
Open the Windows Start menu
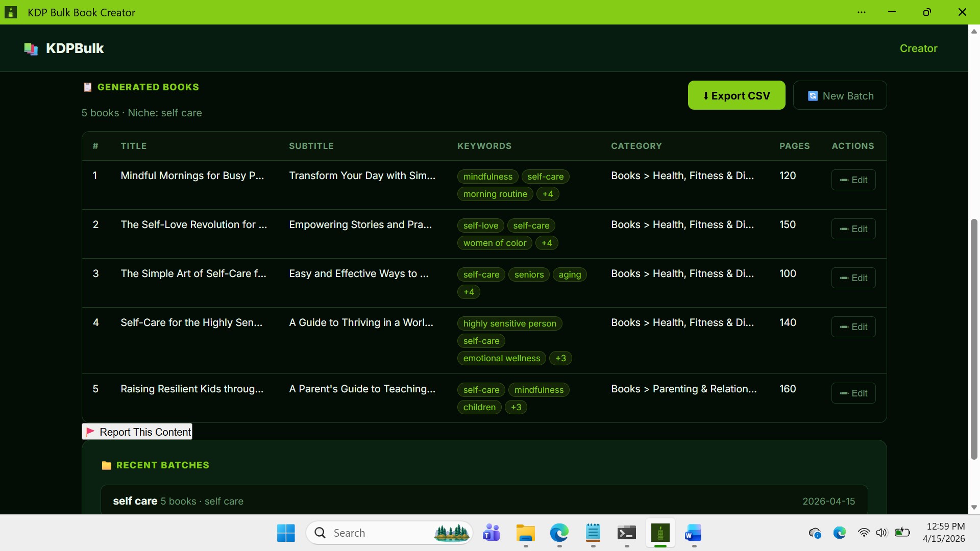286,533
